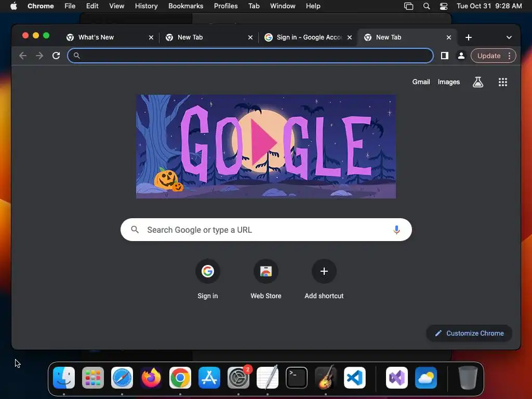The height and width of the screenshot is (399, 532).
Task: Start voice search with microphone icon
Action: coord(396,230)
